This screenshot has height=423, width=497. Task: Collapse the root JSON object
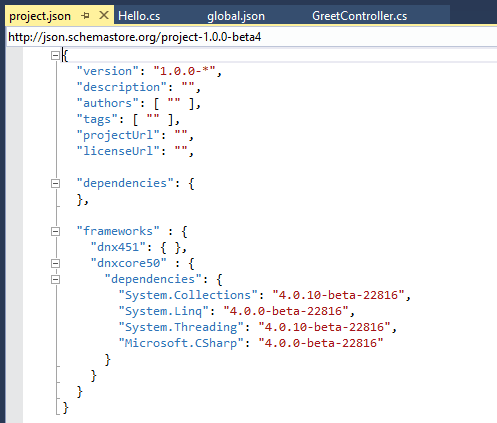click(x=55, y=55)
